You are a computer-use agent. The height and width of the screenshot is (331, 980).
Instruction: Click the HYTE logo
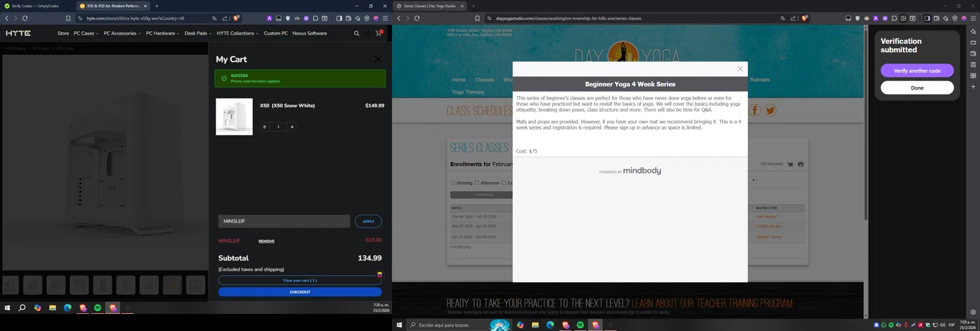click(x=18, y=33)
